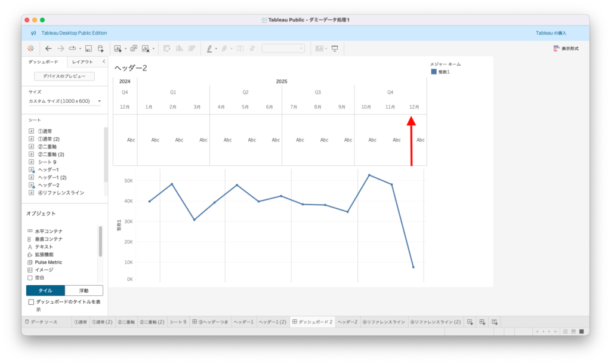The height and width of the screenshot is (364, 611).
Task: Click the デバイスのプレビュー button
Action: click(64, 76)
